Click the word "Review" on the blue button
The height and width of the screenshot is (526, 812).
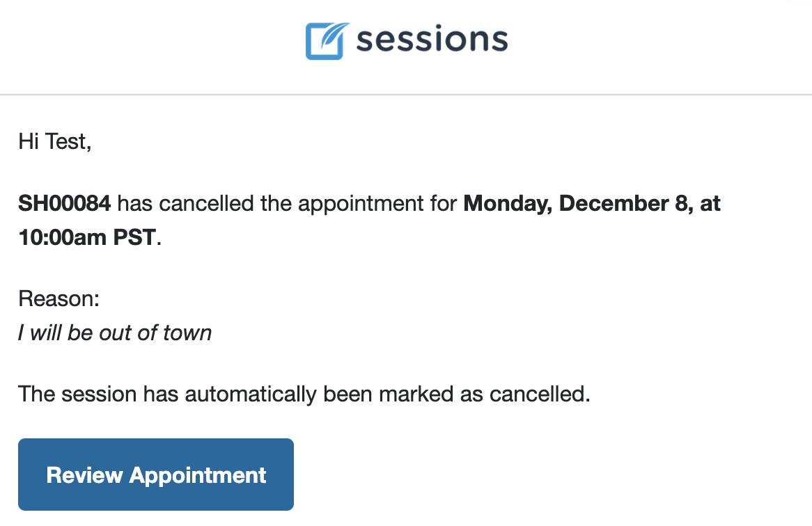click(x=84, y=475)
